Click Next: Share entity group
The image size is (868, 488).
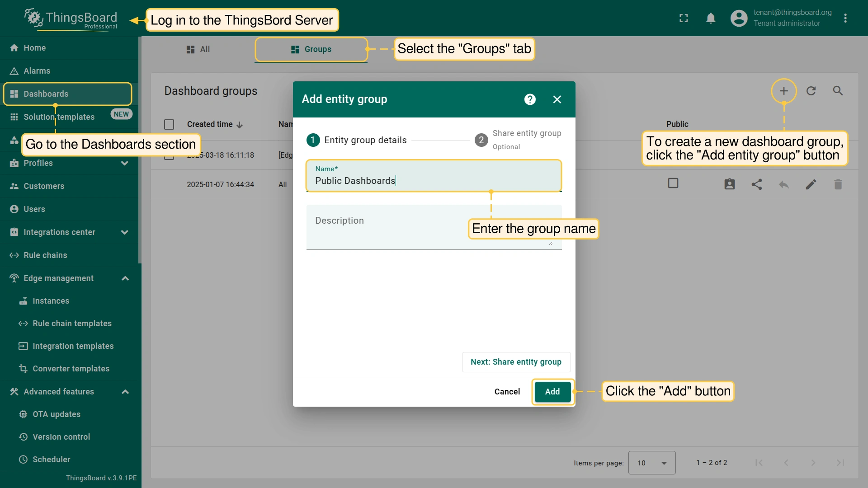click(516, 362)
